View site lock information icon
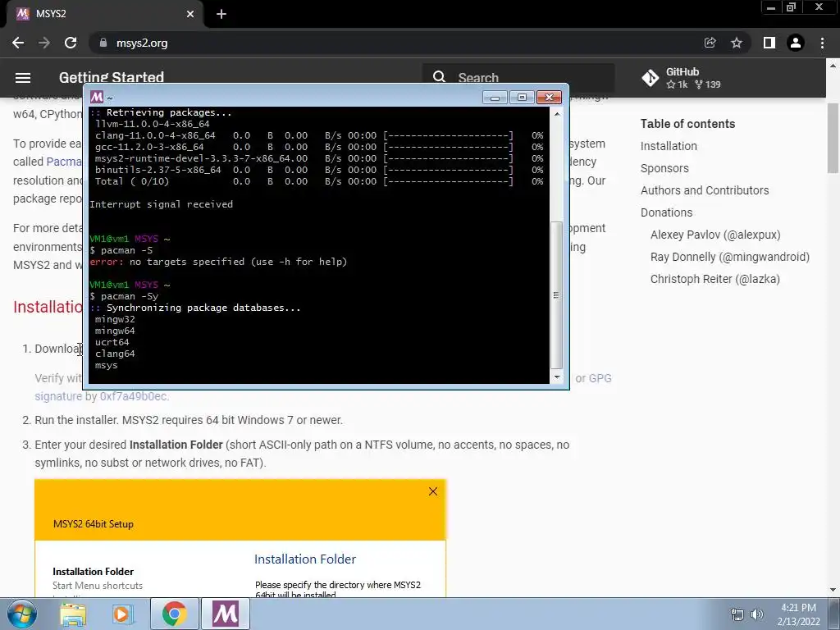Screen dimensions: 840x630 click(x=103, y=43)
